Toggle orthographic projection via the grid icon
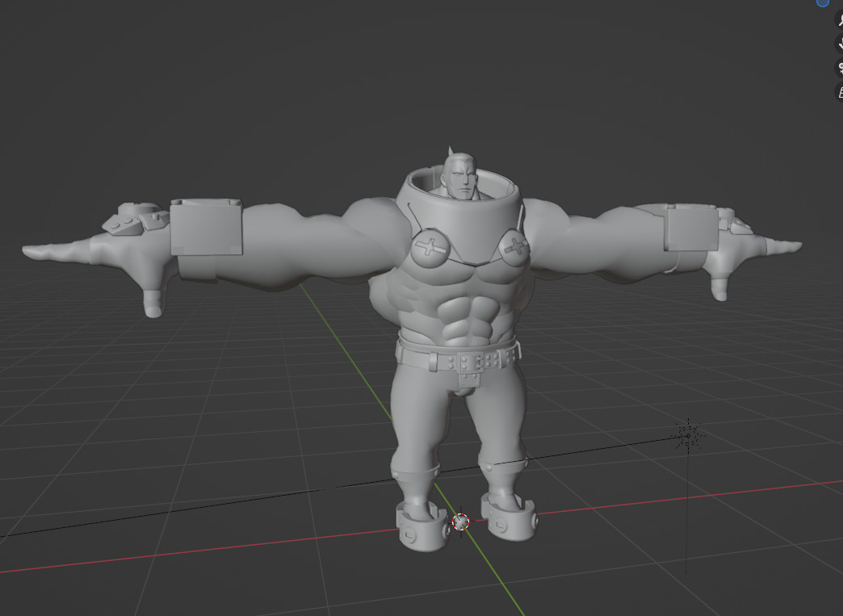 point(840,90)
